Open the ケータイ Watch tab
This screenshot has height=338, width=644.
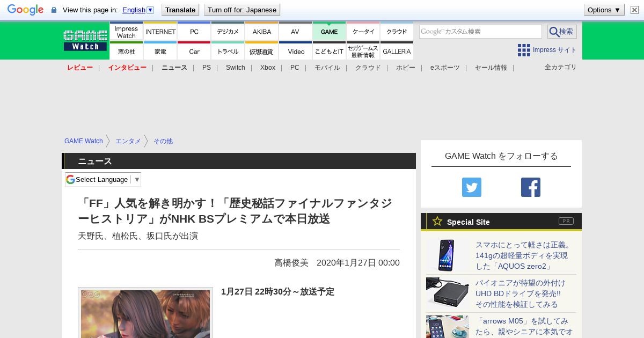pyautogui.click(x=363, y=31)
